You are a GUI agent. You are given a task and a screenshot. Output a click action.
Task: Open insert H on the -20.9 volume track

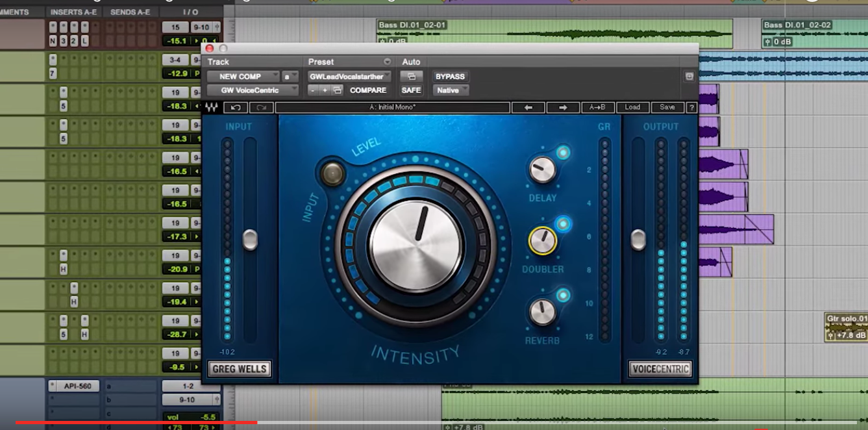click(64, 269)
